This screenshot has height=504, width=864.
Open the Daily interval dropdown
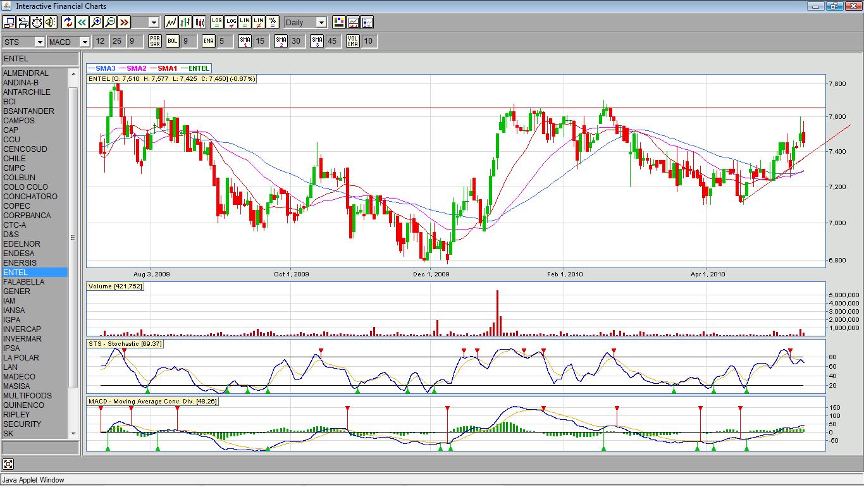(305, 22)
